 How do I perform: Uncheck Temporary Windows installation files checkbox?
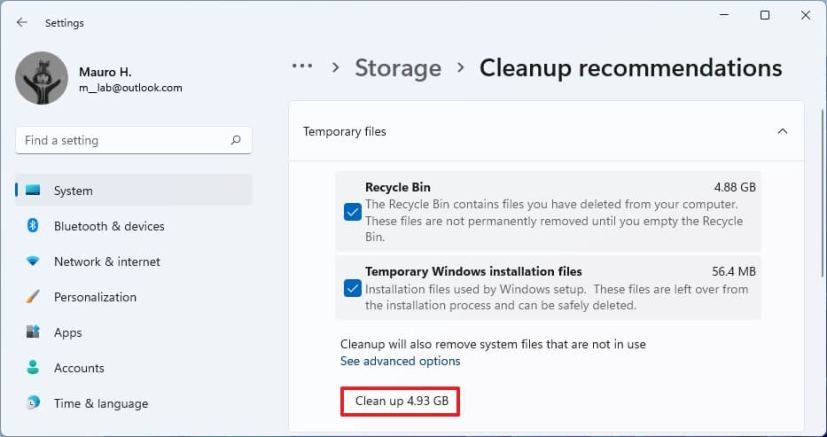click(352, 288)
